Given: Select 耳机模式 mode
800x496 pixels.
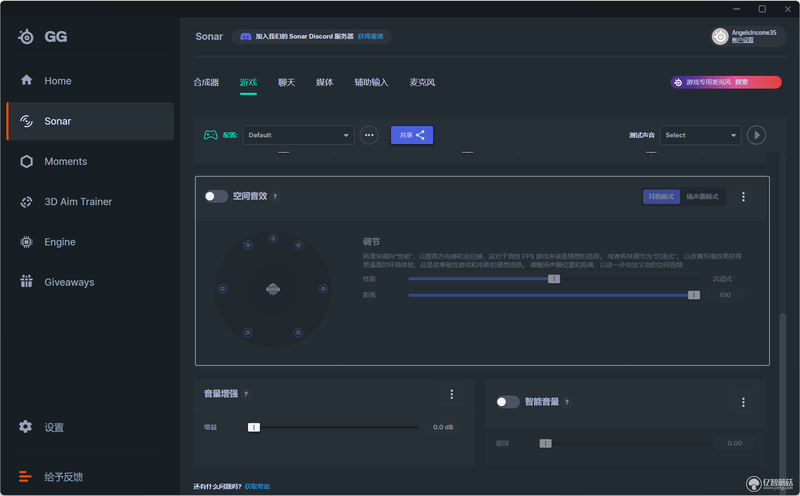Looking at the screenshot, I should pyautogui.click(x=661, y=196).
